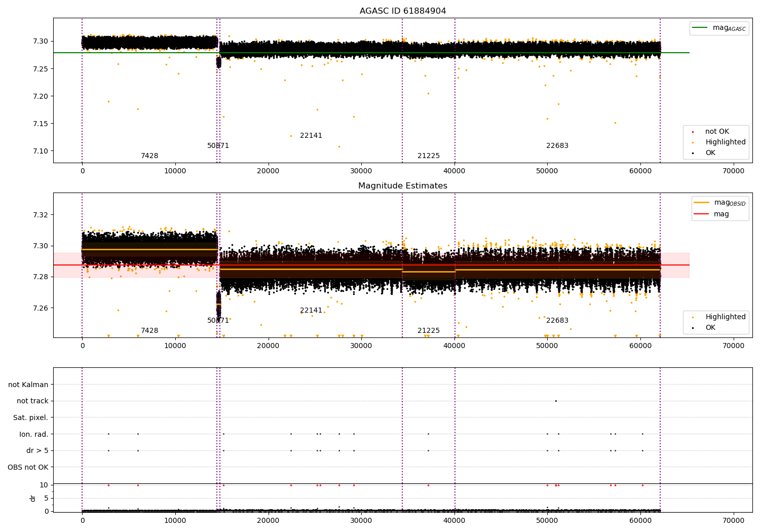Click the red 'mag' legend line sample
Viewport: 760px width, 532px height.
[x=702, y=214]
